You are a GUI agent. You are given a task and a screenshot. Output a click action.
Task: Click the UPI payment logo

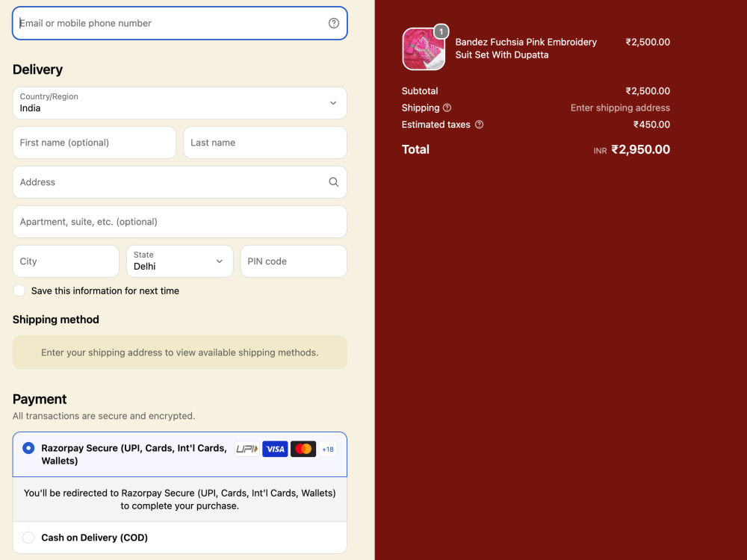click(247, 449)
